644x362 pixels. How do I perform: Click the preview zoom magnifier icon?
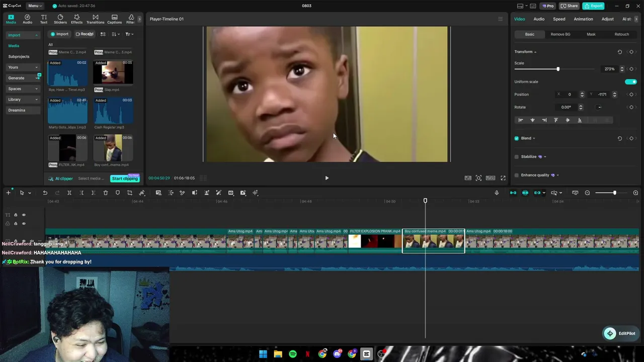coord(478,178)
